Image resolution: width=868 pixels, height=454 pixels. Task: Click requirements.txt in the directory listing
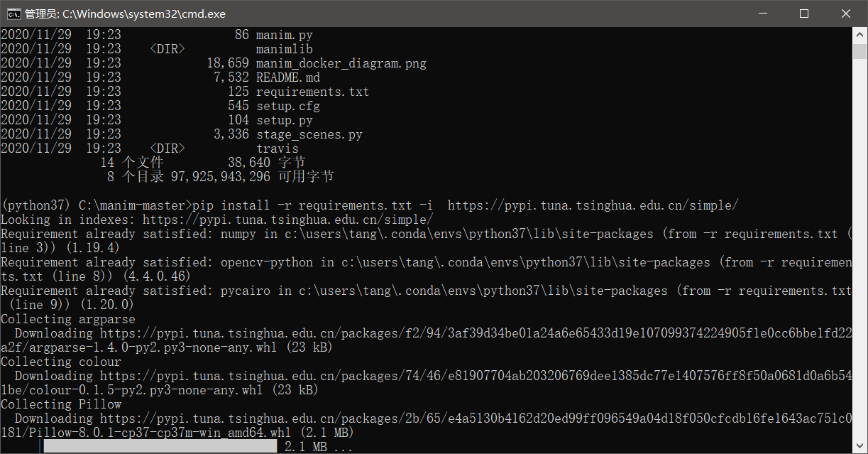pos(313,92)
